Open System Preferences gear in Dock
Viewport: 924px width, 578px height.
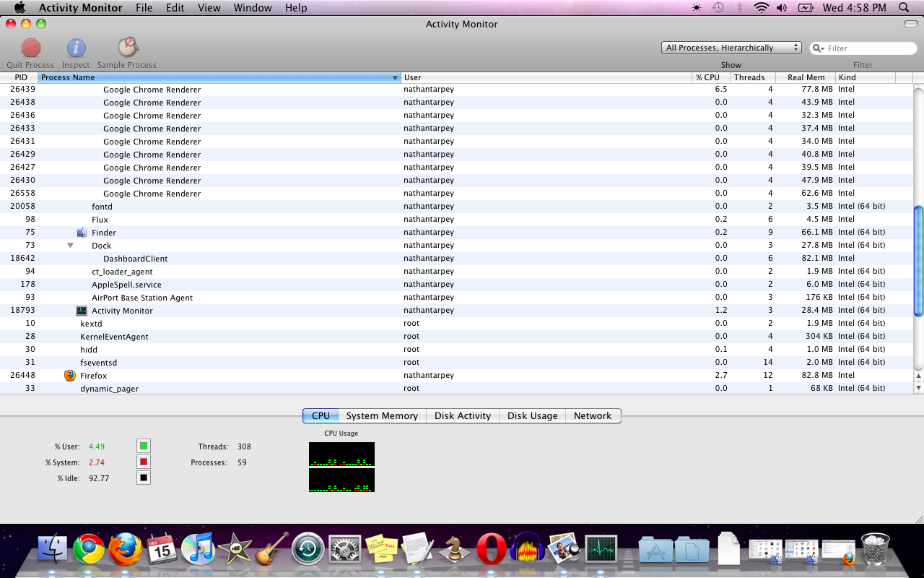point(345,550)
